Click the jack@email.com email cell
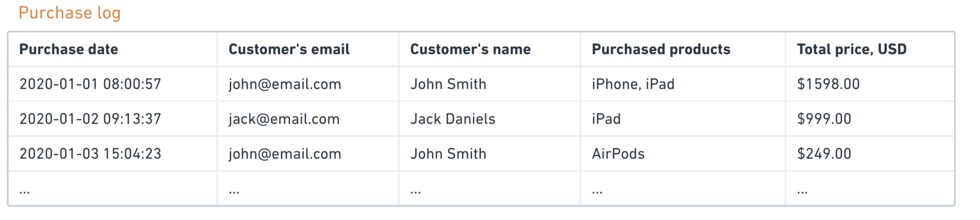The height and width of the screenshot is (220, 980). pyautogui.click(x=284, y=119)
